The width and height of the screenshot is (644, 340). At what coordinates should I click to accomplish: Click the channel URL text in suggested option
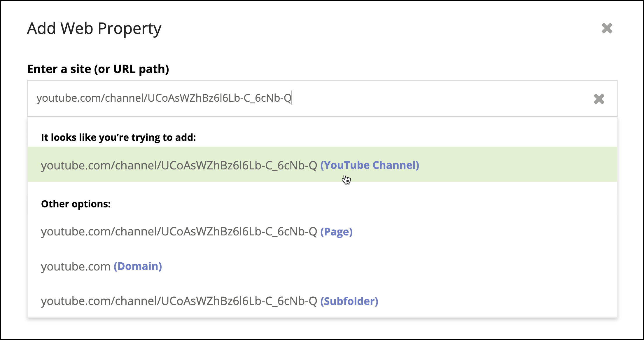[179, 165]
